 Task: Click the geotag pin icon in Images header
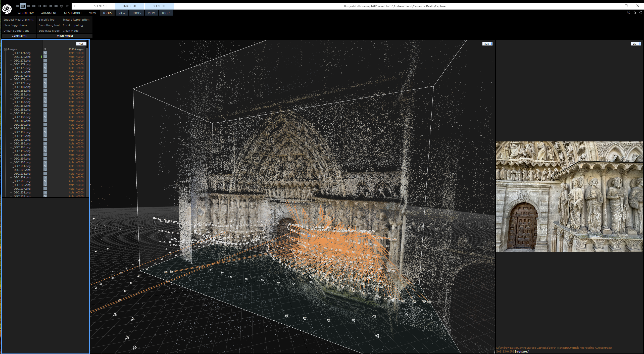tap(45, 49)
